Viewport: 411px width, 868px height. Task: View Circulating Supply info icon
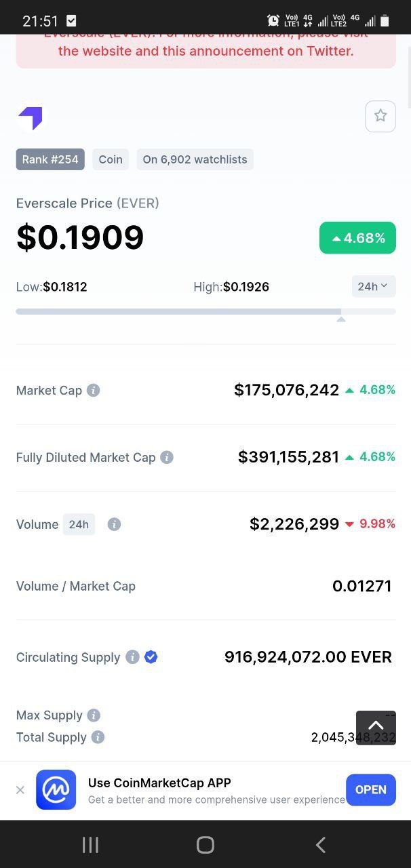tap(133, 657)
